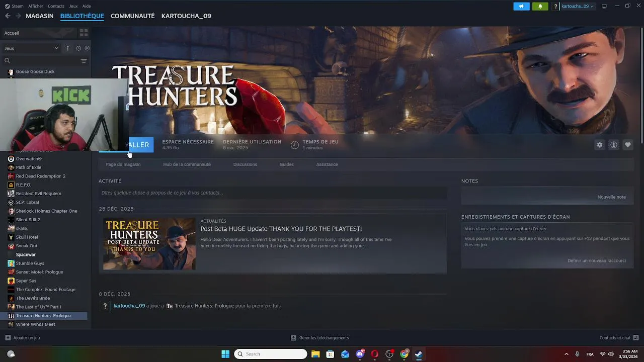The height and width of the screenshot is (362, 644).
Task: Open the Post Beta HUGE Update thumbnail
Action: click(x=149, y=244)
